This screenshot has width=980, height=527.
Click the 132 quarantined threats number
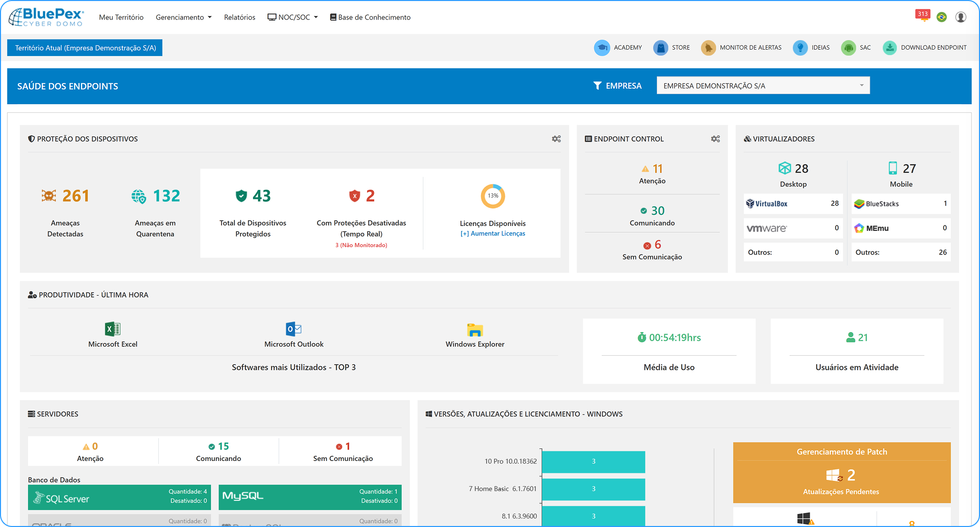tap(166, 196)
